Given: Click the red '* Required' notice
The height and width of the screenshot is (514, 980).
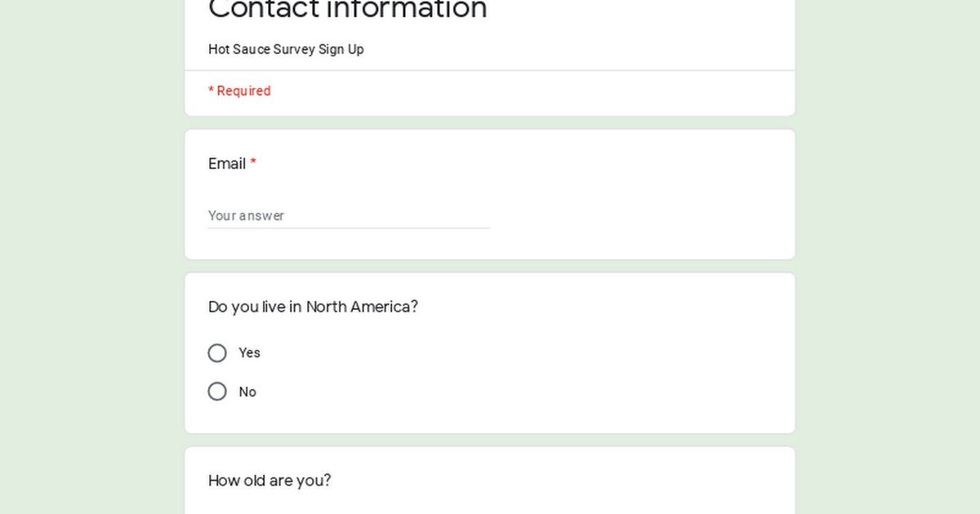Looking at the screenshot, I should [239, 91].
